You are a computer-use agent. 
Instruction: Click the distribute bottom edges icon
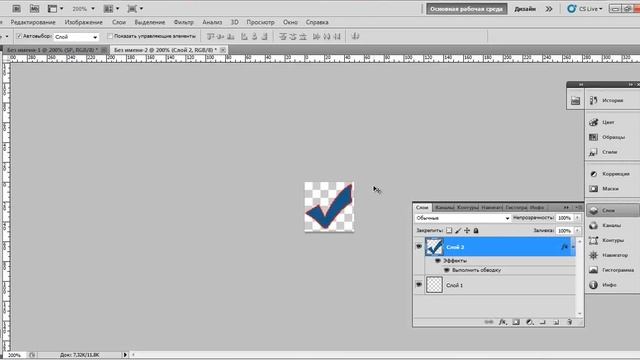303,37
